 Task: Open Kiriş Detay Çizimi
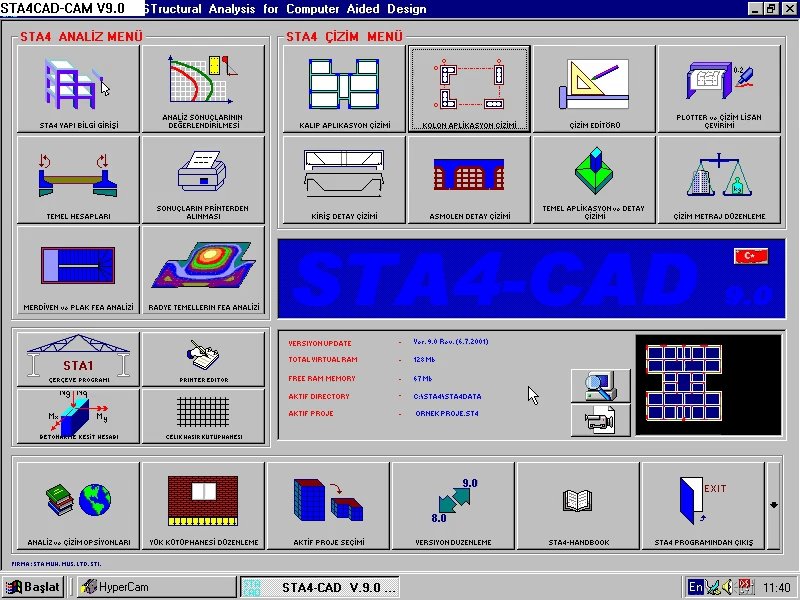(x=344, y=180)
